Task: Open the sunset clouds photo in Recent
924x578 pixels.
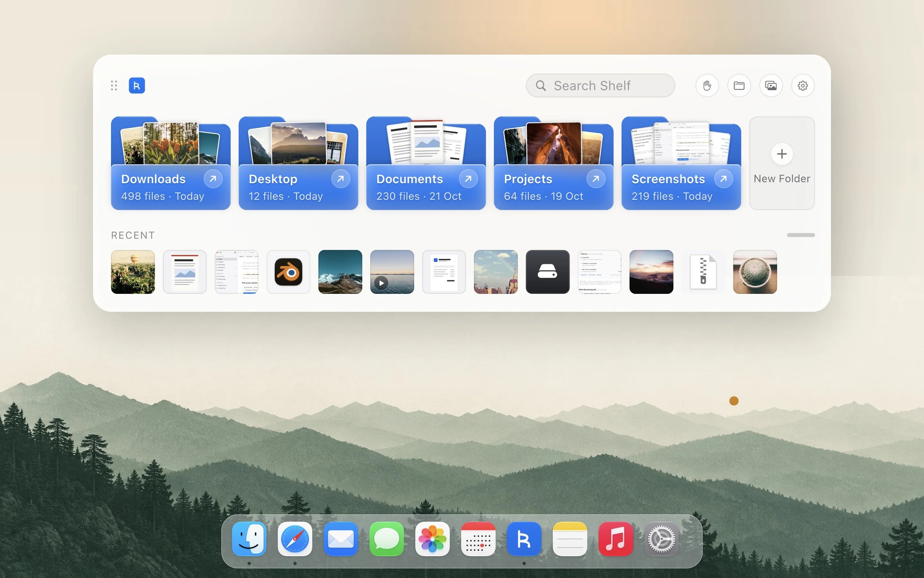Action: (x=651, y=272)
